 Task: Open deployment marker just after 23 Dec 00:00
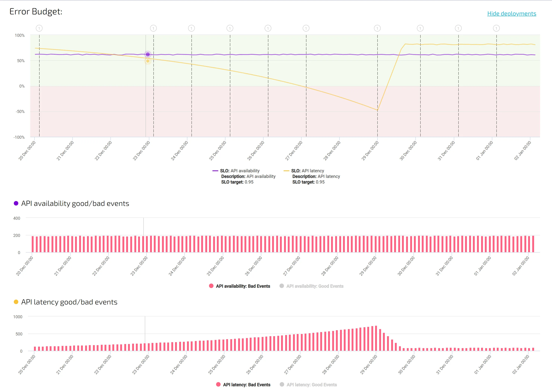(x=153, y=28)
